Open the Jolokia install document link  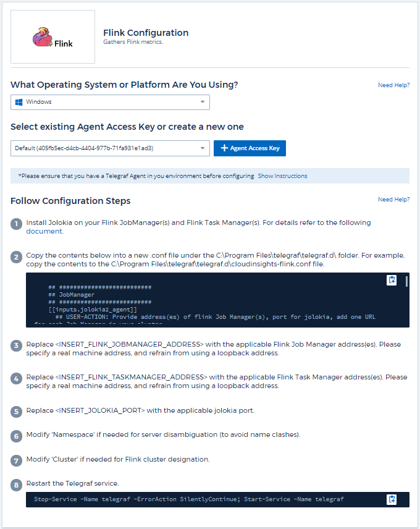(x=44, y=231)
